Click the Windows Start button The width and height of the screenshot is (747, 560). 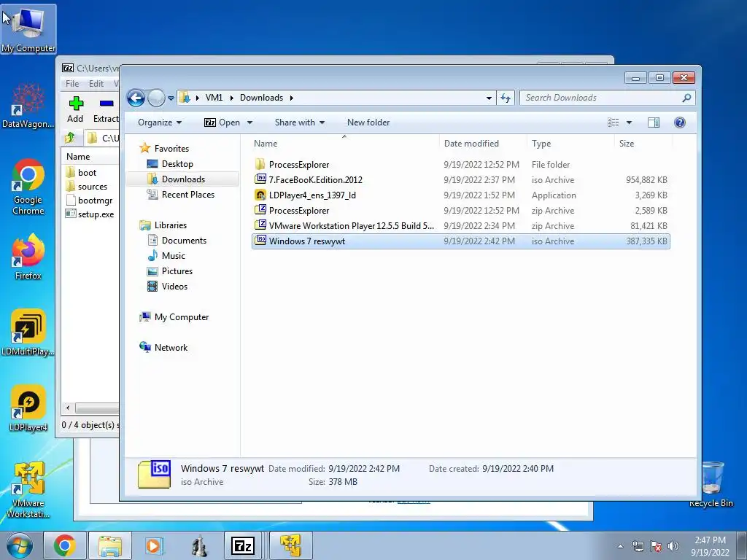20,545
